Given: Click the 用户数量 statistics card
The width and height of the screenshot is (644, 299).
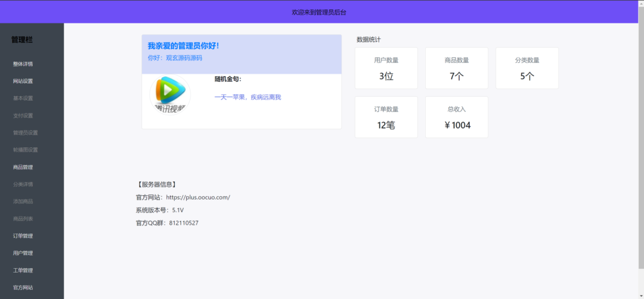Looking at the screenshot, I should coord(386,68).
